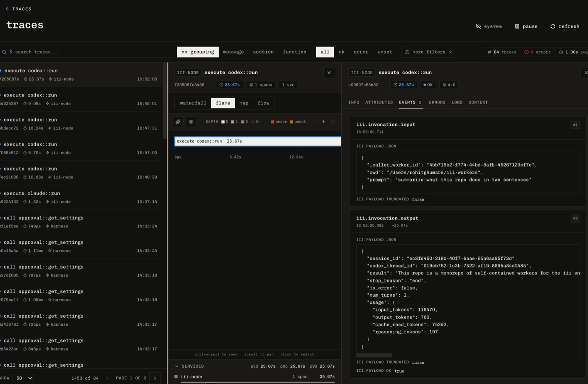Open the LOGS tab
The image size is (588, 384).
click(x=457, y=102)
